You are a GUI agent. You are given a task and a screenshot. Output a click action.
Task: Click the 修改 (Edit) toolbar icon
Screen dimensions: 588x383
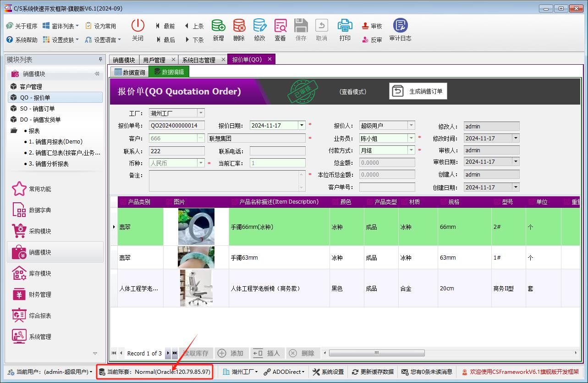(259, 26)
